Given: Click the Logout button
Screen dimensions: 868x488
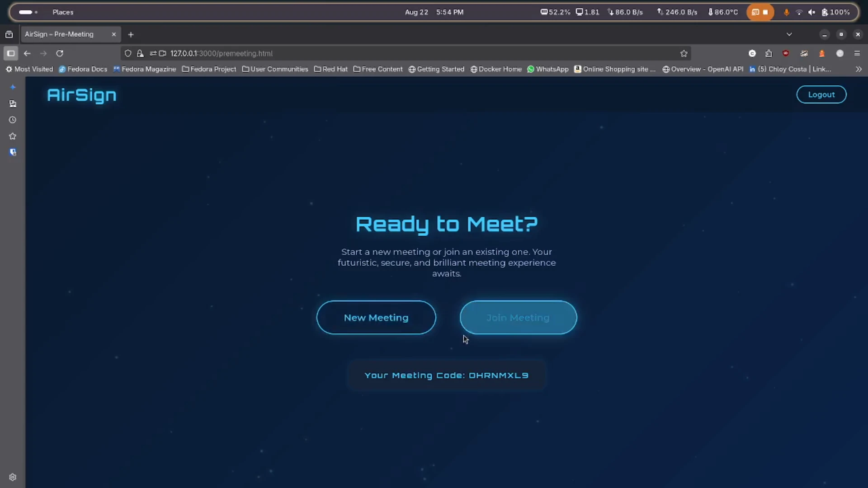Looking at the screenshot, I should [821, 94].
